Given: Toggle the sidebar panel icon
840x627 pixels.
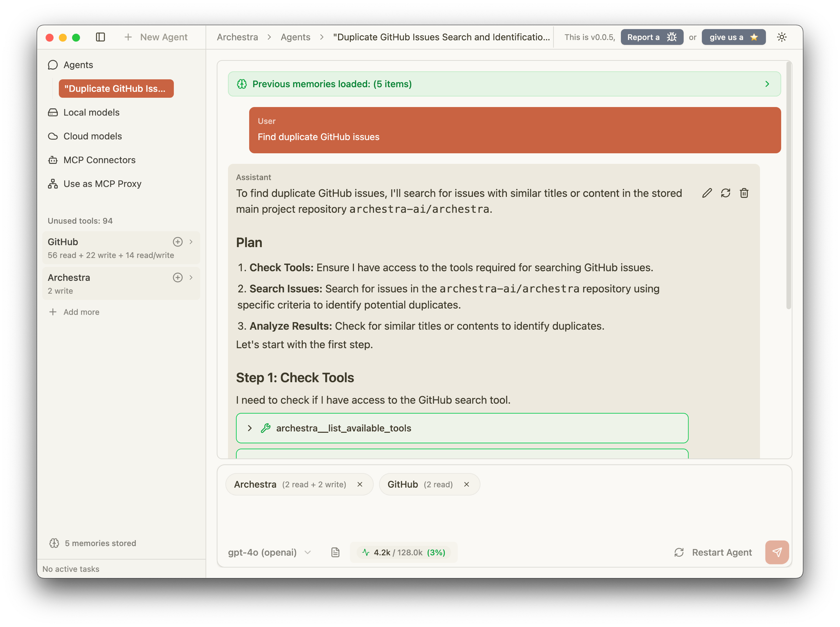Looking at the screenshot, I should click(100, 37).
